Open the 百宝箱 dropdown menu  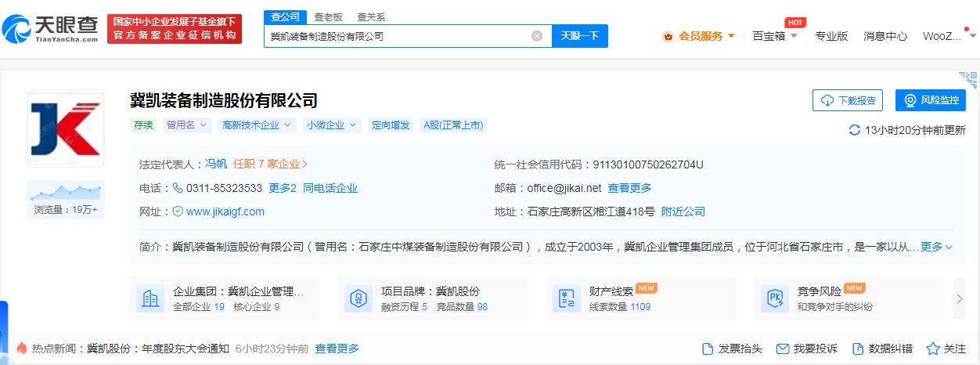(775, 36)
